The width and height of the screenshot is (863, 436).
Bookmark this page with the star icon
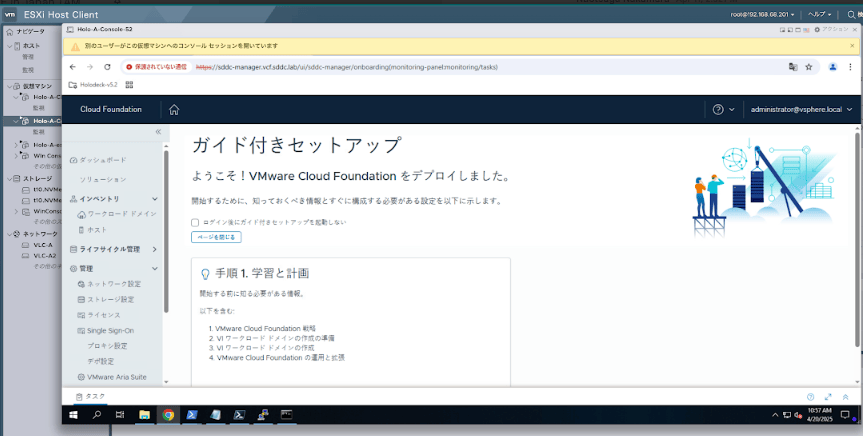[809, 67]
